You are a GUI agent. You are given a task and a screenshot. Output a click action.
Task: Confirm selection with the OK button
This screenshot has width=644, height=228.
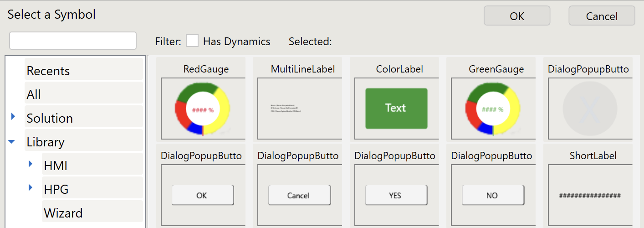tap(516, 16)
